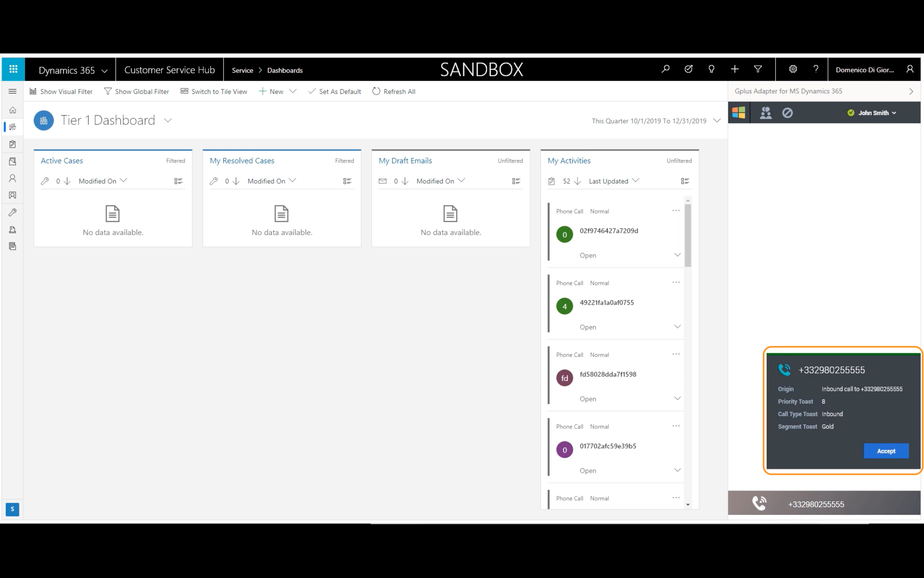This screenshot has width=924, height=578.
Task: Open the Active Cases stream title
Action: point(62,161)
